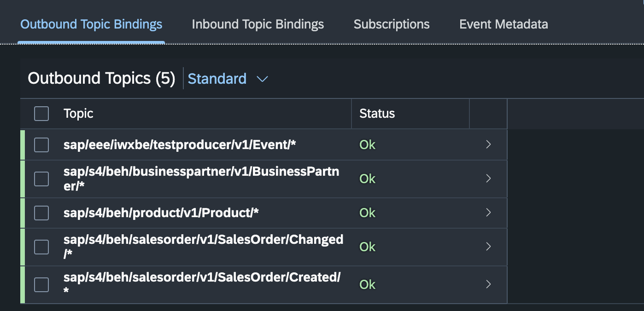The width and height of the screenshot is (644, 311).
Task: Toggle the select-all checkbox in Topic header
Action: 41,114
